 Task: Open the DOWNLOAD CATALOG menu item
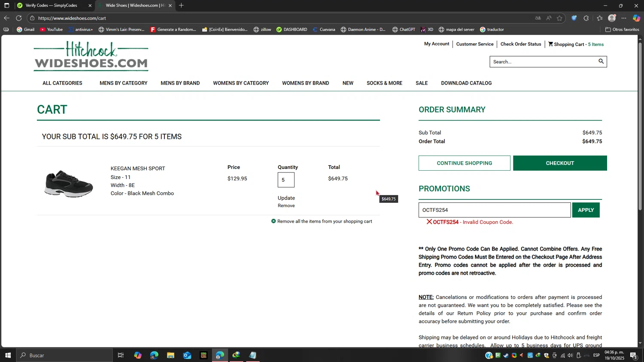[x=466, y=83]
